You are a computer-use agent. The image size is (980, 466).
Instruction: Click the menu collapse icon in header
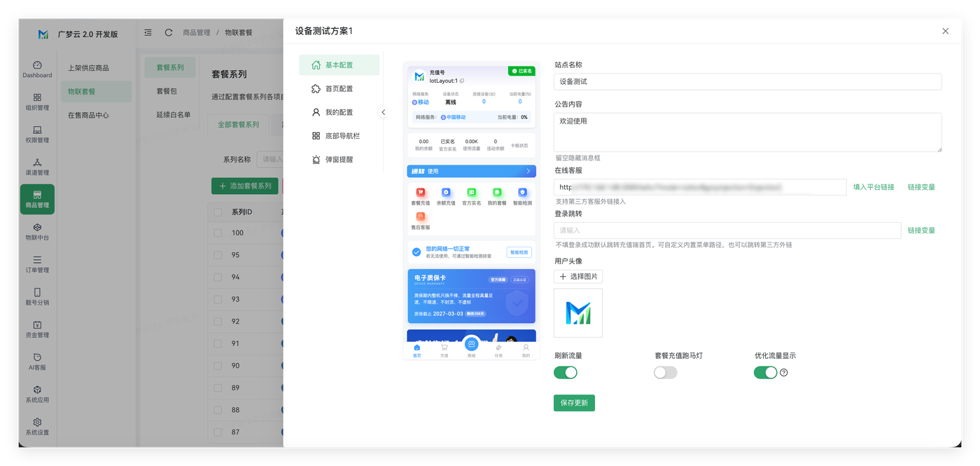148,32
